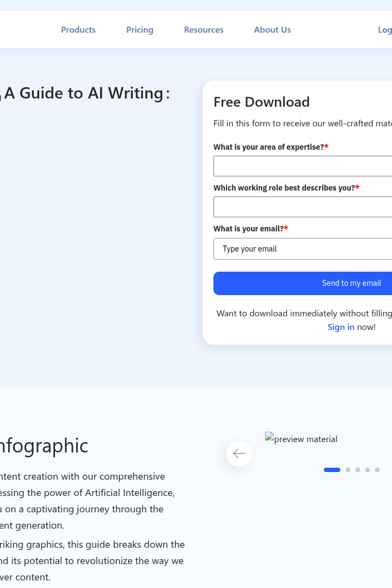Jump to the third carousel dot
392x588 pixels.
pos(358,470)
